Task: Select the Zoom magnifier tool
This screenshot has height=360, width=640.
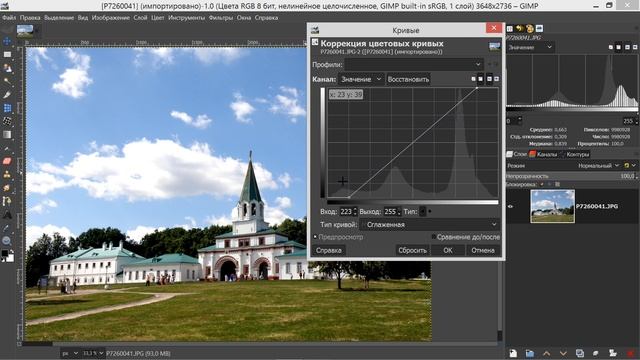Action: tap(7, 241)
